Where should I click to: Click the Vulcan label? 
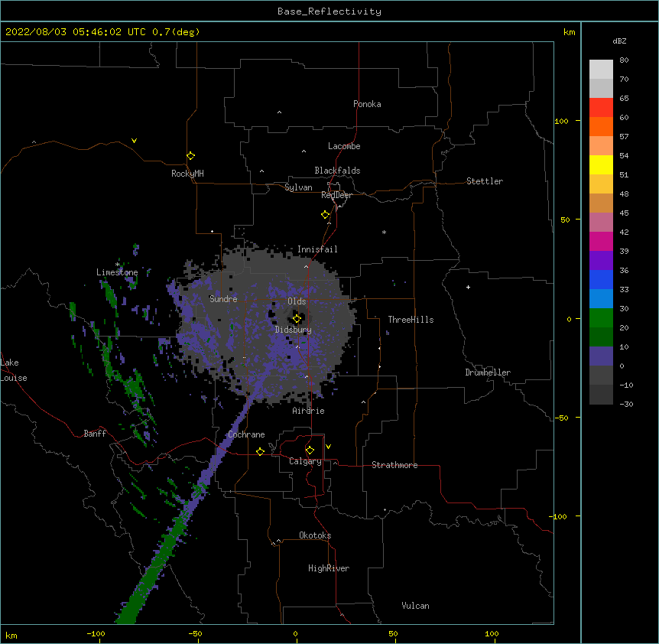[x=415, y=606]
